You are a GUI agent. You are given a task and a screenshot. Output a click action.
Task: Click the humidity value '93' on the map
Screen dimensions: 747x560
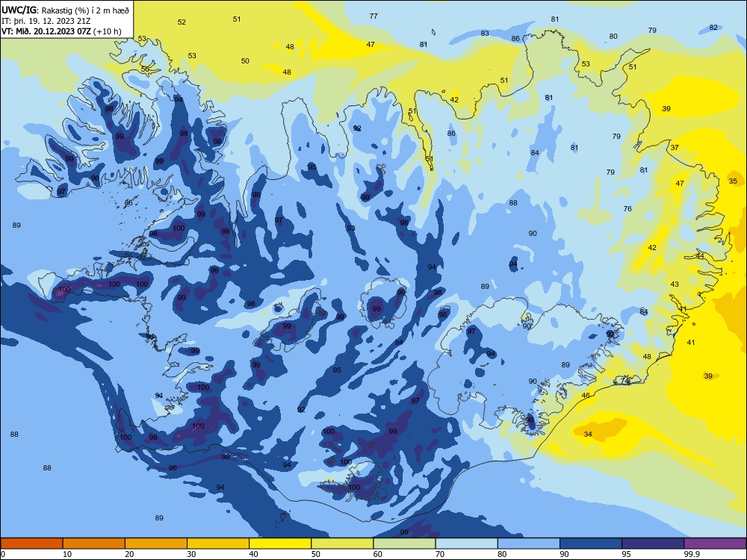tap(350, 228)
